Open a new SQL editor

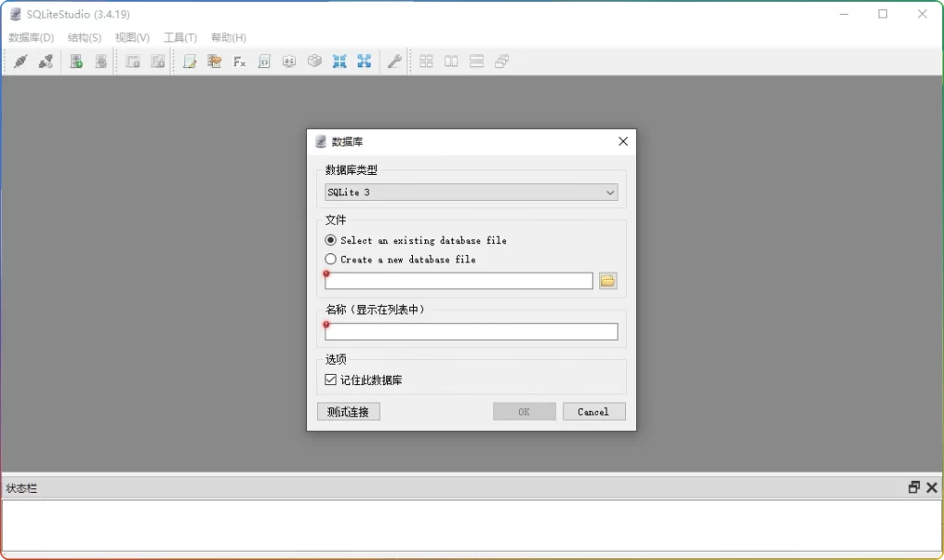tap(190, 61)
